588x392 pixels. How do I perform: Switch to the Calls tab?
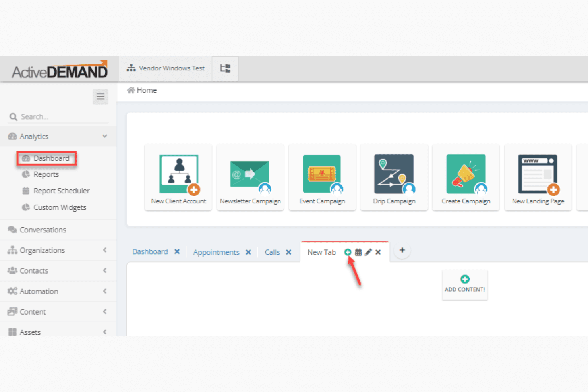[273, 252]
